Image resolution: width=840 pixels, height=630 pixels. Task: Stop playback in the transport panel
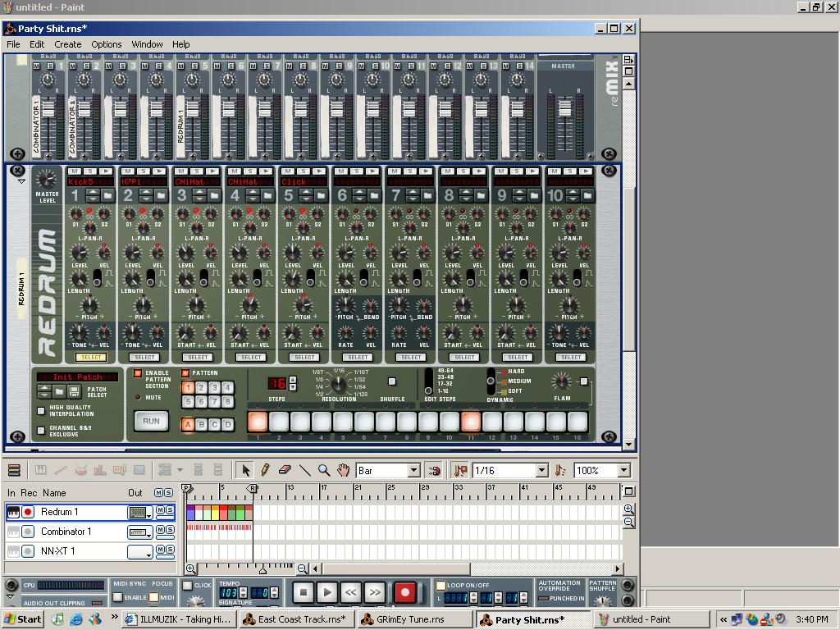(x=304, y=592)
